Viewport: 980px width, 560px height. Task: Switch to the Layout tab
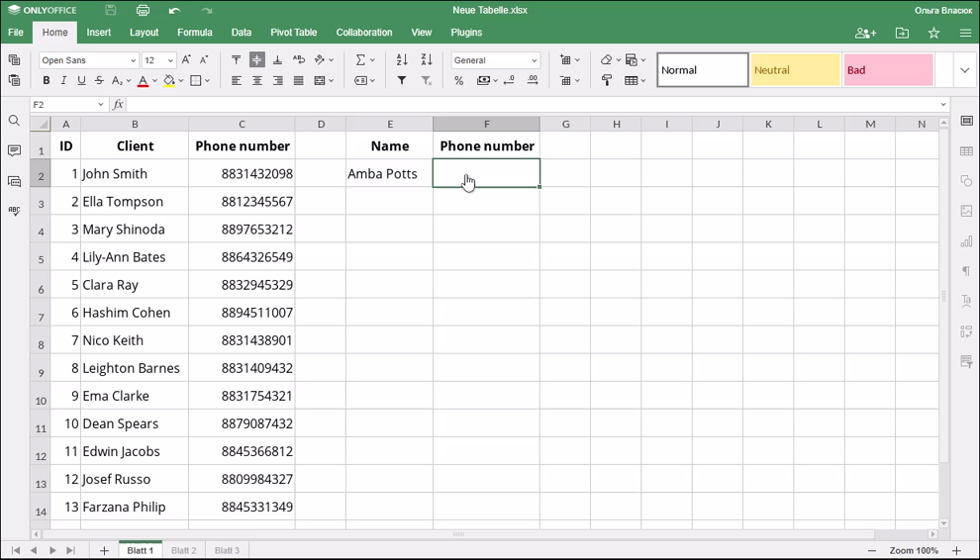point(144,33)
